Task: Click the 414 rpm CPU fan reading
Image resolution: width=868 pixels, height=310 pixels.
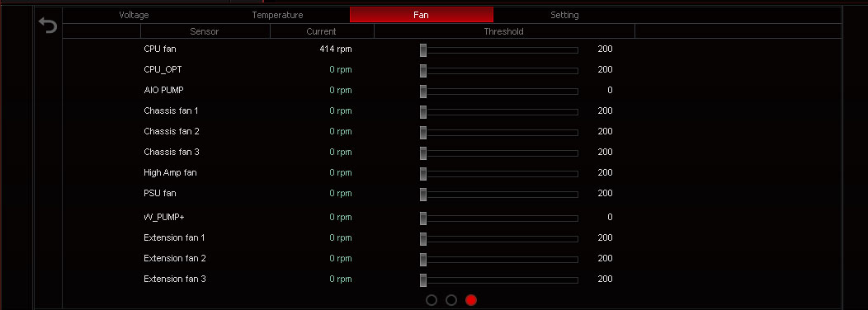Action: pyautogui.click(x=336, y=49)
